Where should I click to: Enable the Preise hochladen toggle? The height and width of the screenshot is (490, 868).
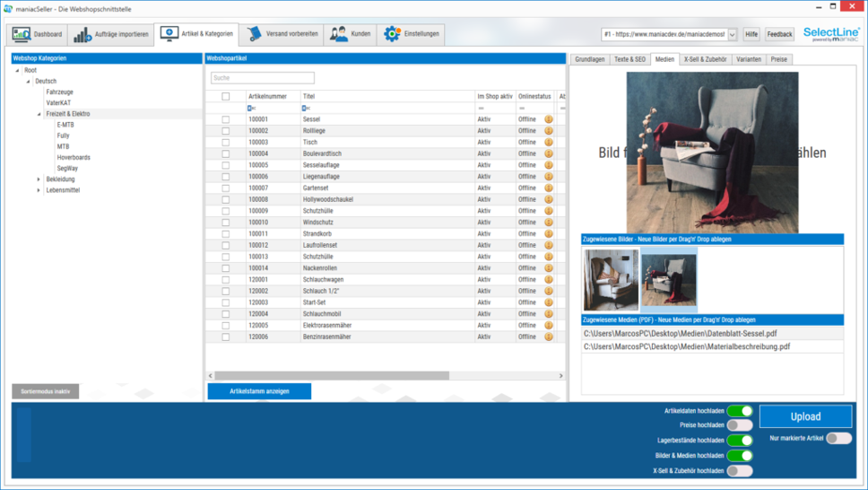[740, 425]
